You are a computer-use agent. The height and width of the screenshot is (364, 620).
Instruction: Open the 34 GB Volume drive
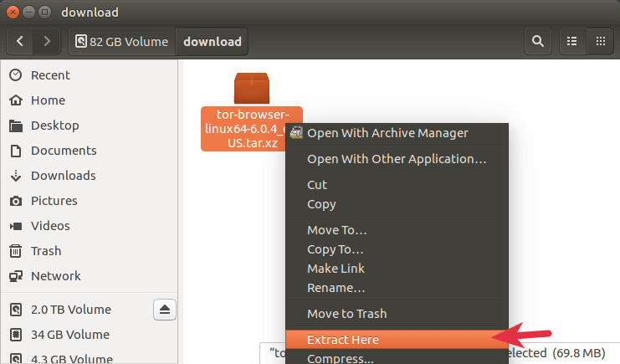coord(69,335)
